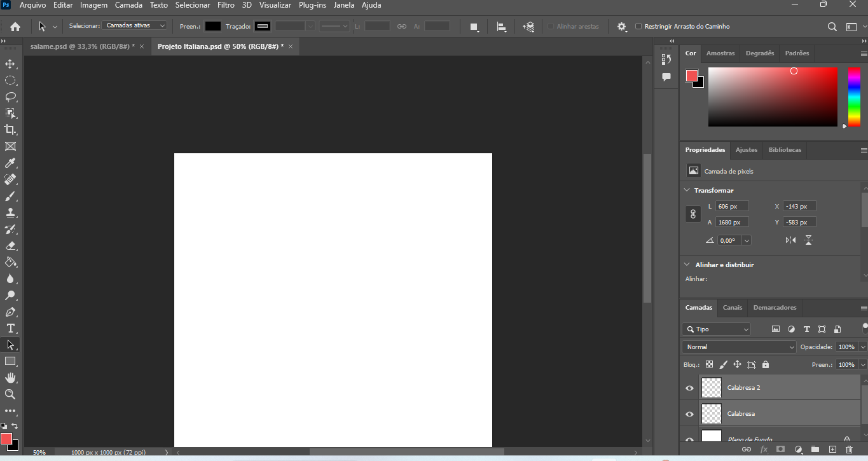Open the Selecionar Camadas ativas dropdown
Screen dimensions: 868x461
coord(134,25)
